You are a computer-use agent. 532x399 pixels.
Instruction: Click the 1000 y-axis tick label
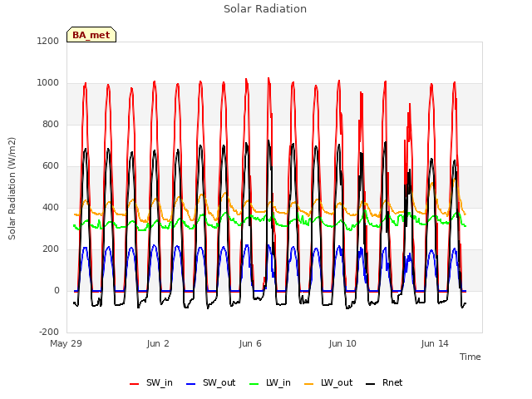click(x=48, y=83)
